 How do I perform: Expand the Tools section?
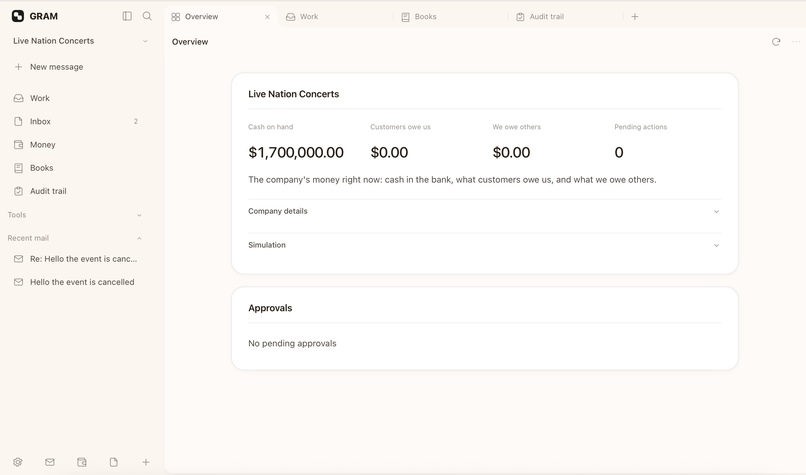coord(75,215)
